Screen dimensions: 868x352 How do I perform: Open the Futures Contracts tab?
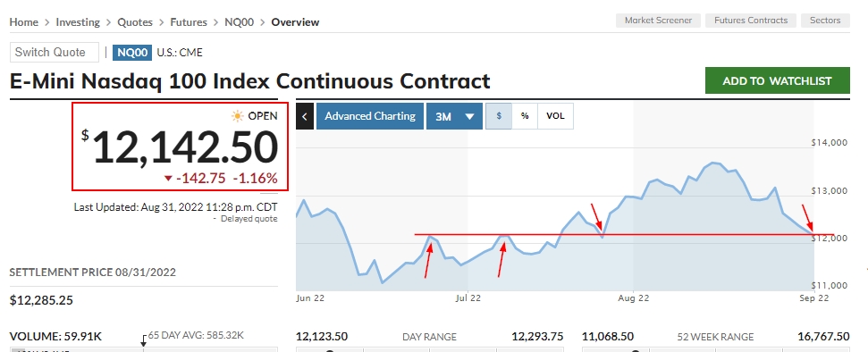tap(751, 21)
